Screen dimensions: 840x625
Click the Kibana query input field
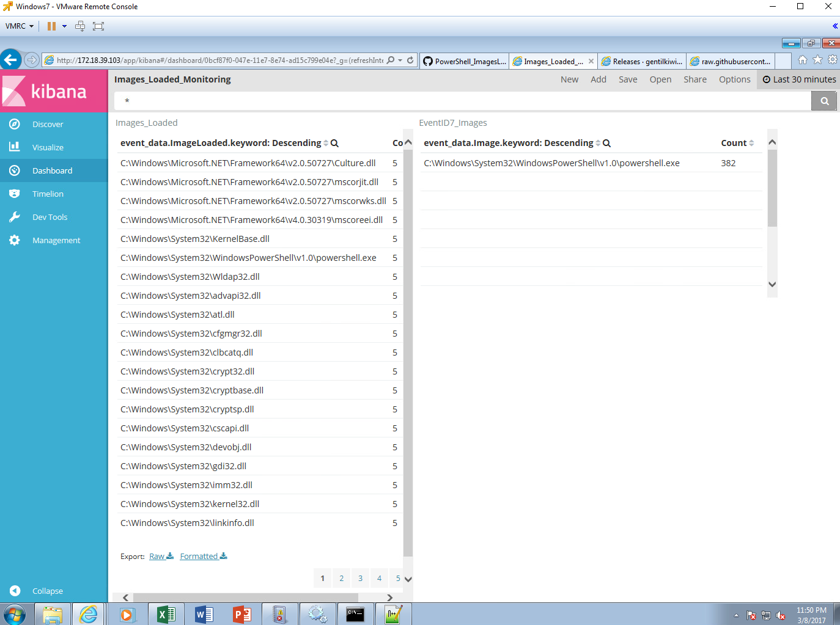[462, 101]
